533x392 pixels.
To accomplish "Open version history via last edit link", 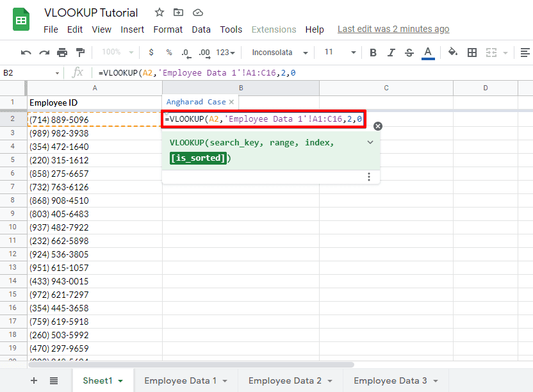I will click(x=393, y=29).
